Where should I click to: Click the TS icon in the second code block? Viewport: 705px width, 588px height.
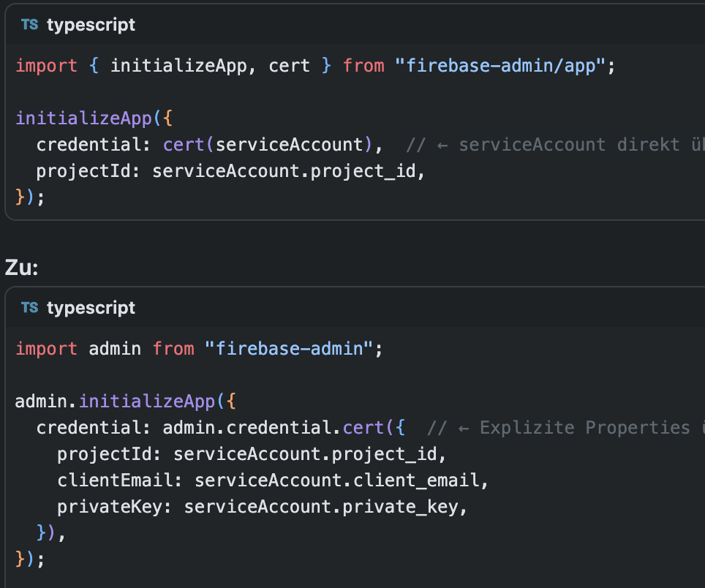click(x=29, y=308)
